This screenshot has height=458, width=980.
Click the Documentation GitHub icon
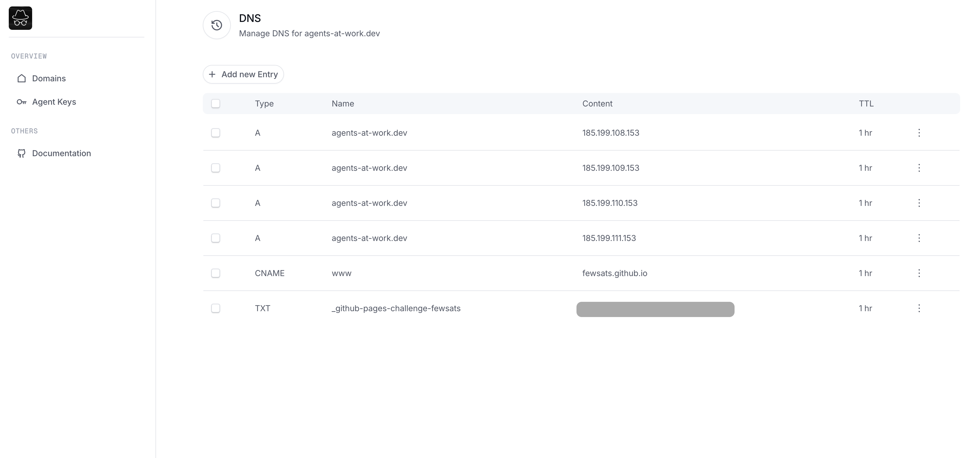tap(22, 154)
